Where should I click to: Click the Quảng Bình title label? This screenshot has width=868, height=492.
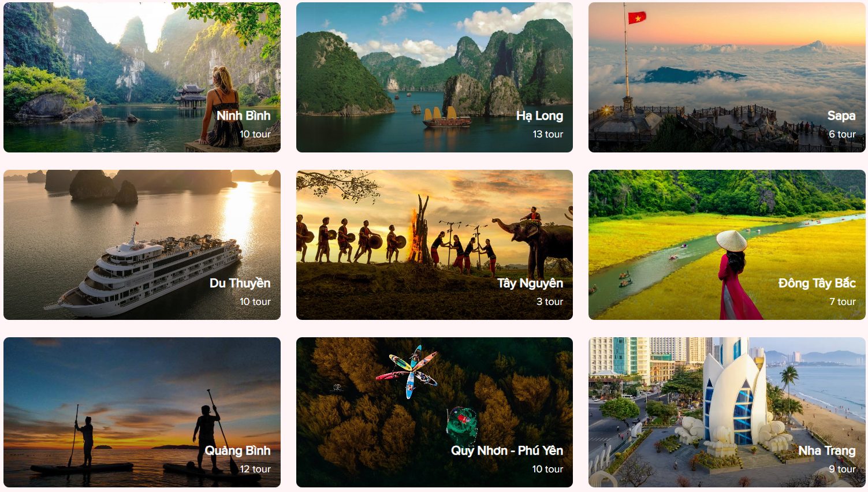(x=237, y=451)
